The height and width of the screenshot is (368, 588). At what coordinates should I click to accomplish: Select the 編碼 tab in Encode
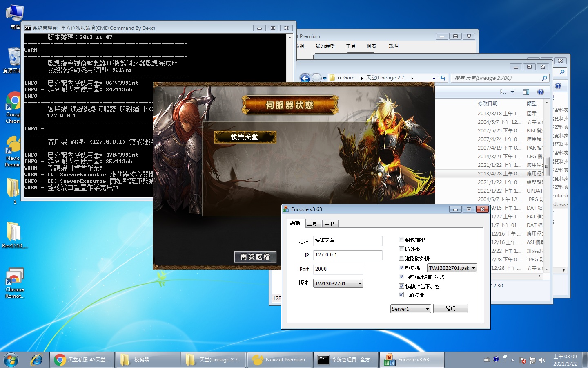pos(295,223)
